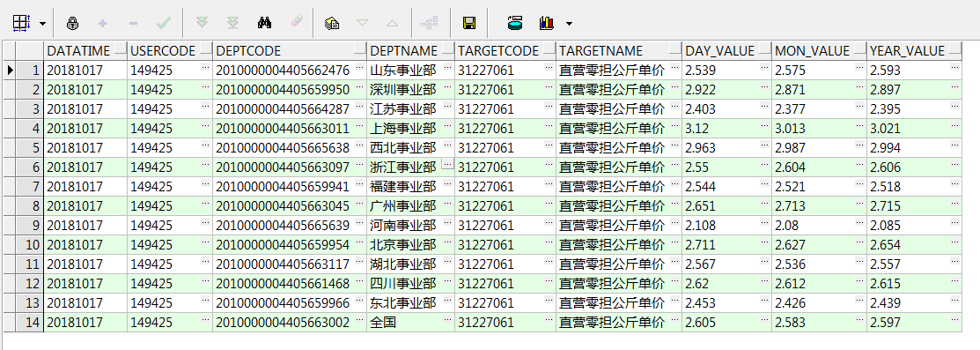This screenshot has height=350, width=980.
Task: Click the fetch last page double-arrow icon
Action: point(233,23)
